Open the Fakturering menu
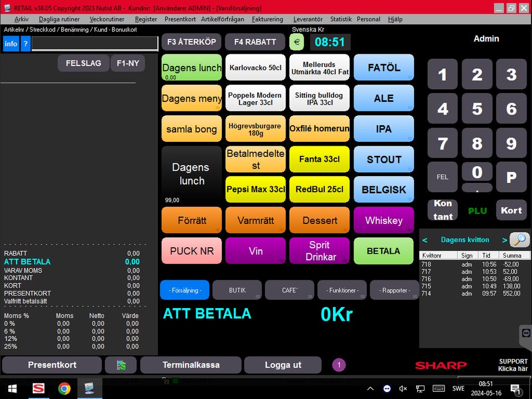This screenshot has height=399, width=532. tap(268, 19)
